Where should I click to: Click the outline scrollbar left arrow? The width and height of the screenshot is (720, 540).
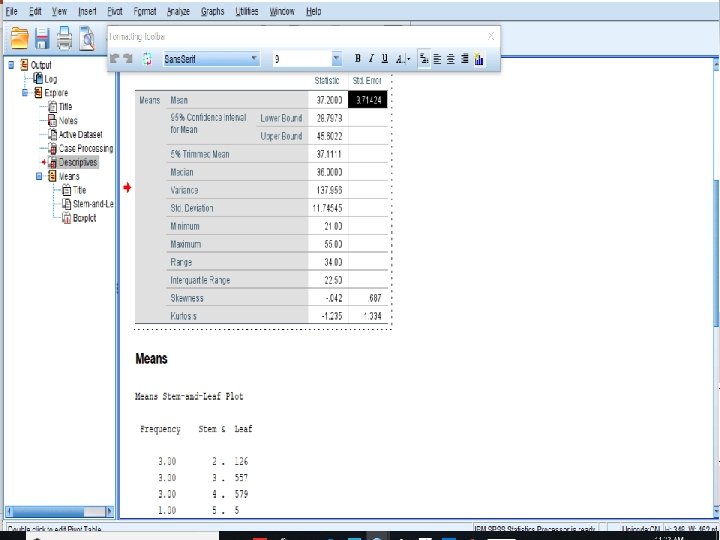[9, 511]
